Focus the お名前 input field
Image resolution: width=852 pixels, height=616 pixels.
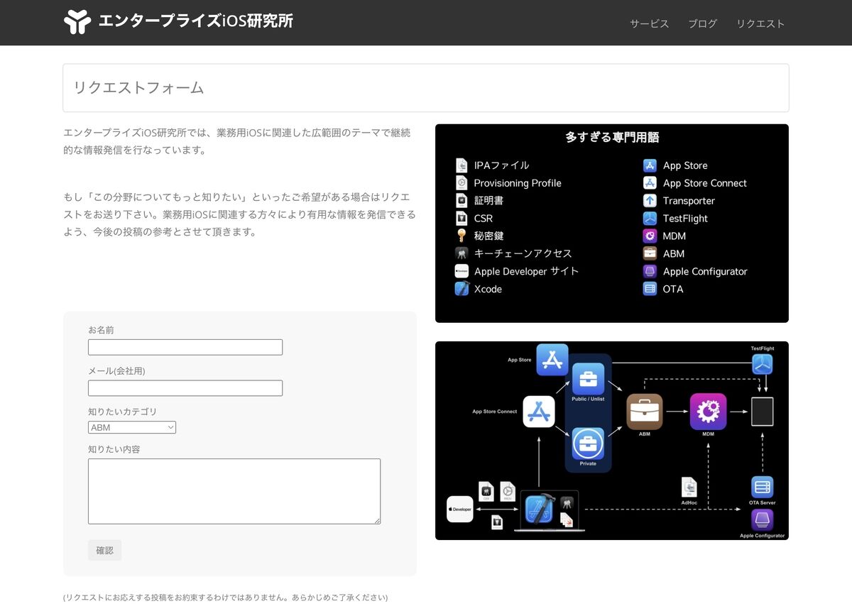click(185, 347)
